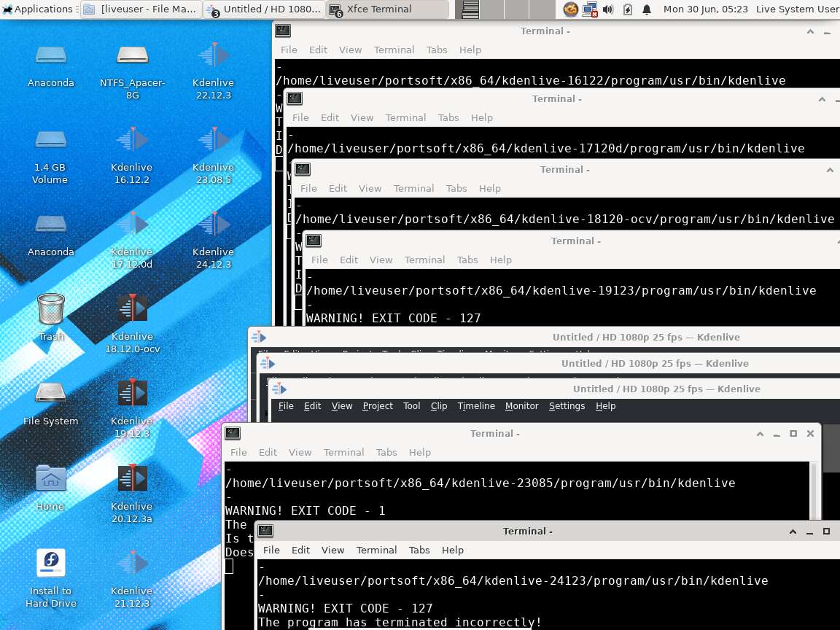This screenshot has height=630, width=840.
Task: Select the NTFS_Apacer-8G drive icon
Action: point(132,71)
